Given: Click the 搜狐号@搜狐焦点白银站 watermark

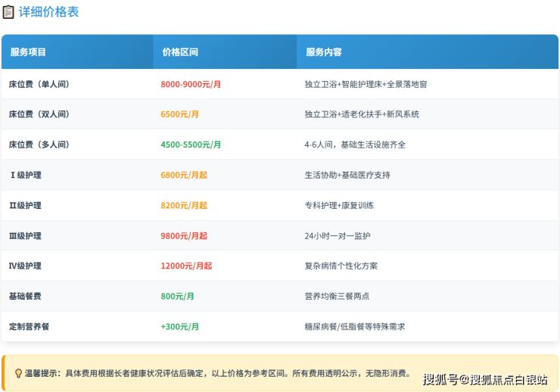Looking at the screenshot, I should [x=484, y=379].
